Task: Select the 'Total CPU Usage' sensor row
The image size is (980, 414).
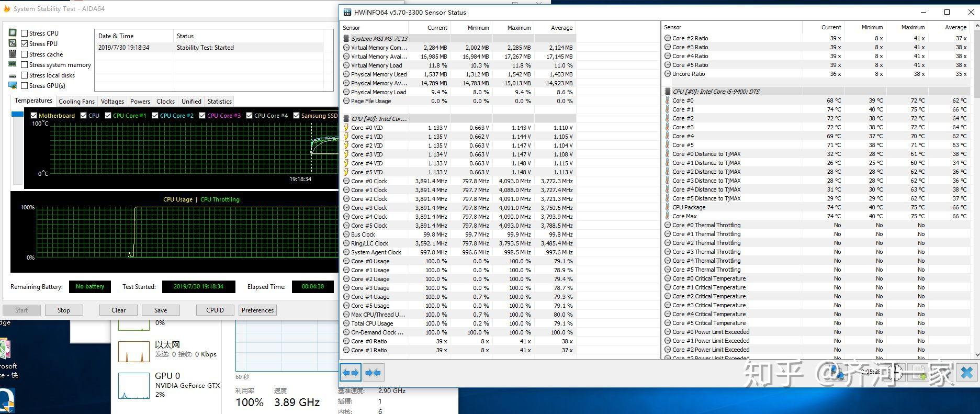Action: point(458,323)
